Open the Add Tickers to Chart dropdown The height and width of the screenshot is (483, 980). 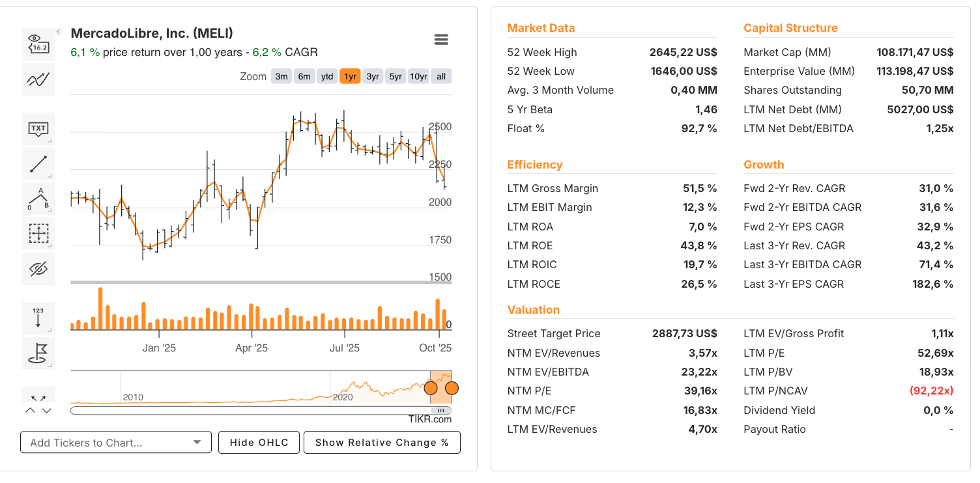pyautogui.click(x=116, y=443)
